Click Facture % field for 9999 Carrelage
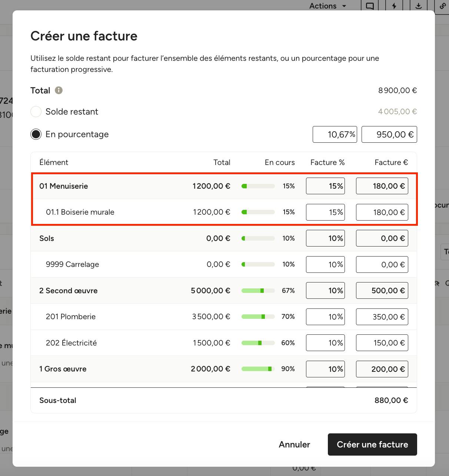The image size is (449, 476). [x=325, y=264]
